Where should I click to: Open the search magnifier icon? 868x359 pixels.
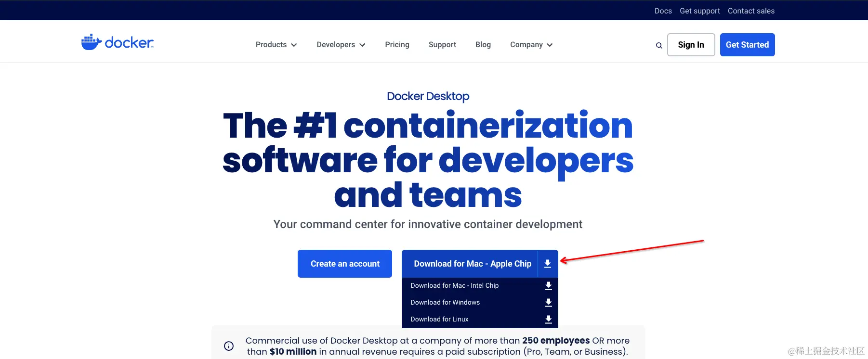click(659, 45)
